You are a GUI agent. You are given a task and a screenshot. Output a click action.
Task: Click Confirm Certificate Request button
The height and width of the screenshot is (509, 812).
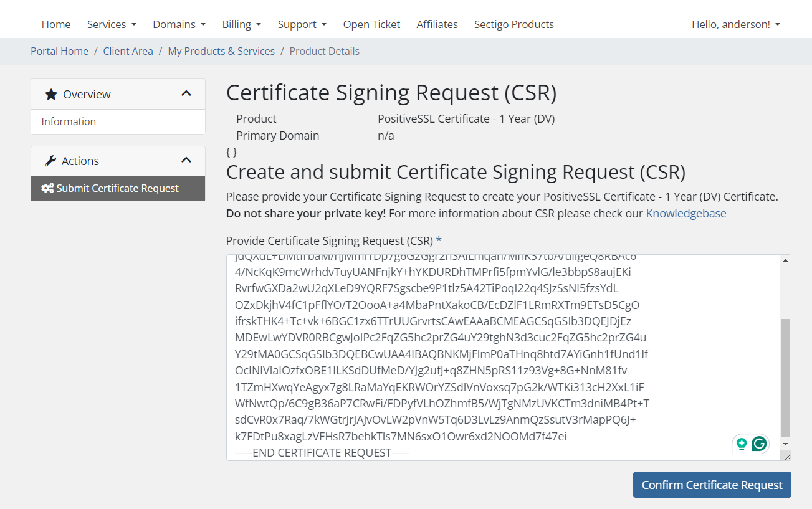(712, 485)
